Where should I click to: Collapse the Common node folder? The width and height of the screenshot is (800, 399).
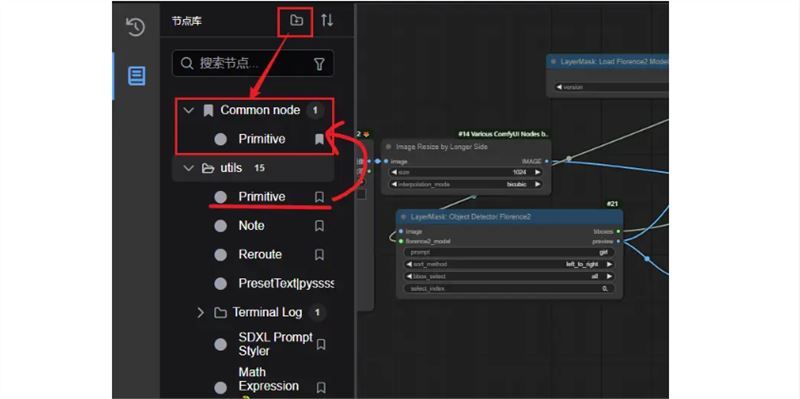tap(189, 110)
